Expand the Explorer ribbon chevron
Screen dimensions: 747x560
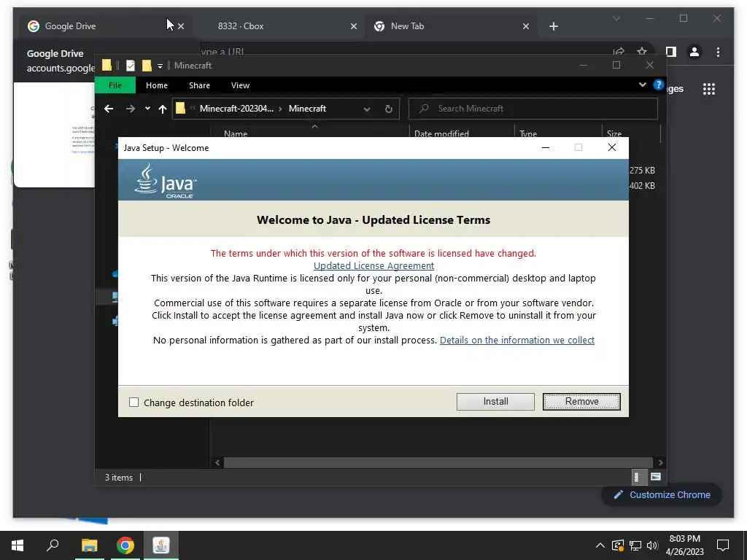coord(642,85)
